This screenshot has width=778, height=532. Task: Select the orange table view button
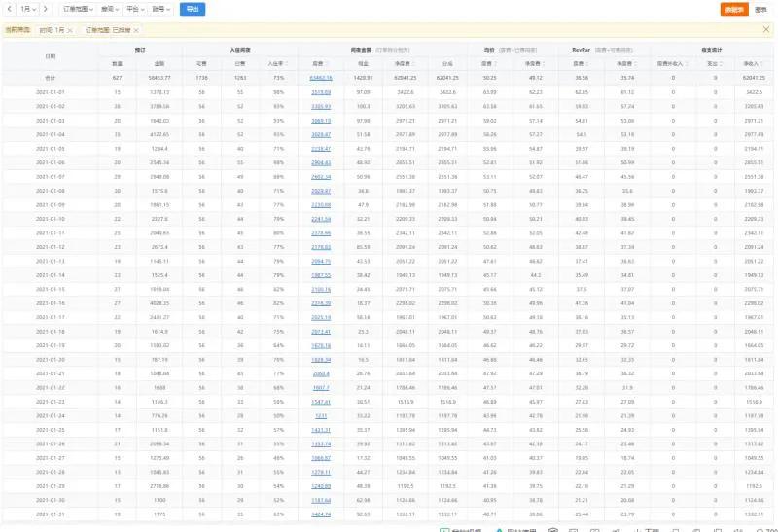point(734,10)
